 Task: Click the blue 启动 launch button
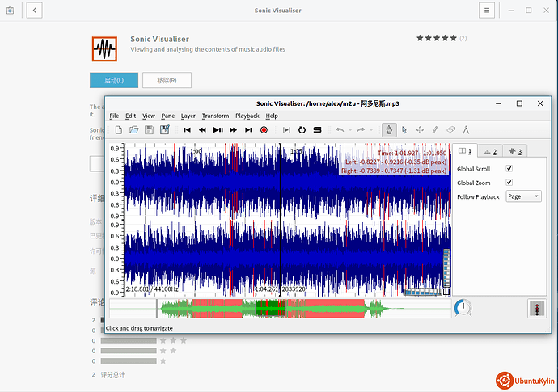point(114,80)
